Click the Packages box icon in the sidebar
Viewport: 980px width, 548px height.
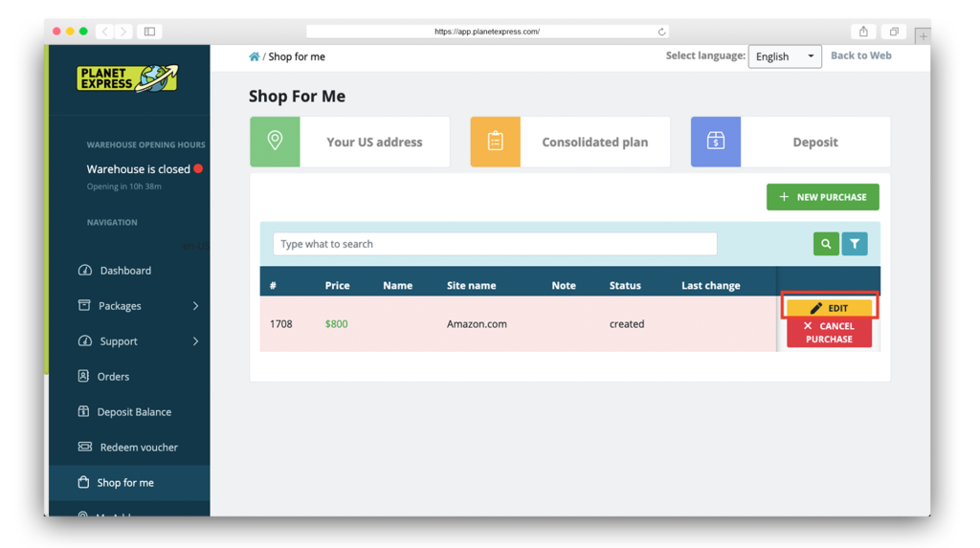pyautogui.click(x=84, y=305)
